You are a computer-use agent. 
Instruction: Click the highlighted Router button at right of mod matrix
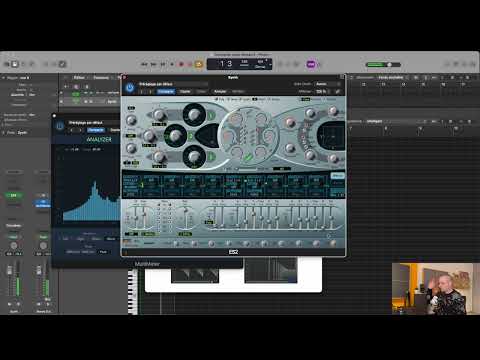(x=337, y=176)
